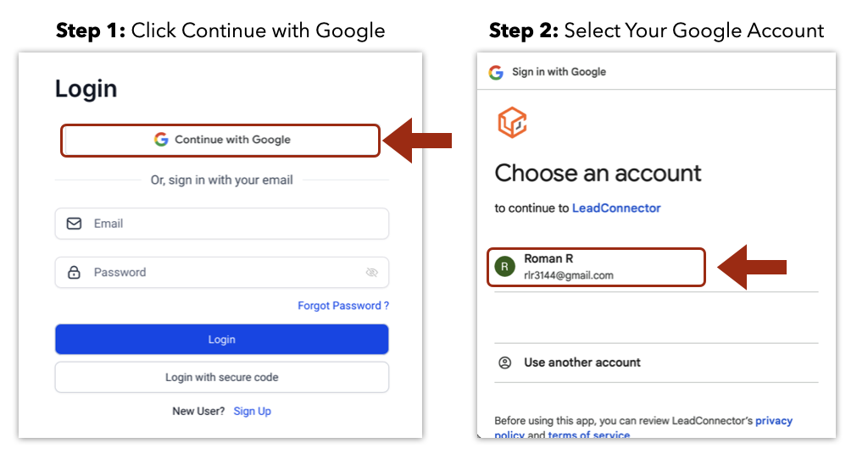Click the blue Login button
Viewport: 868px width, 454px height.
pyautogui.click(x=222, y=339)
